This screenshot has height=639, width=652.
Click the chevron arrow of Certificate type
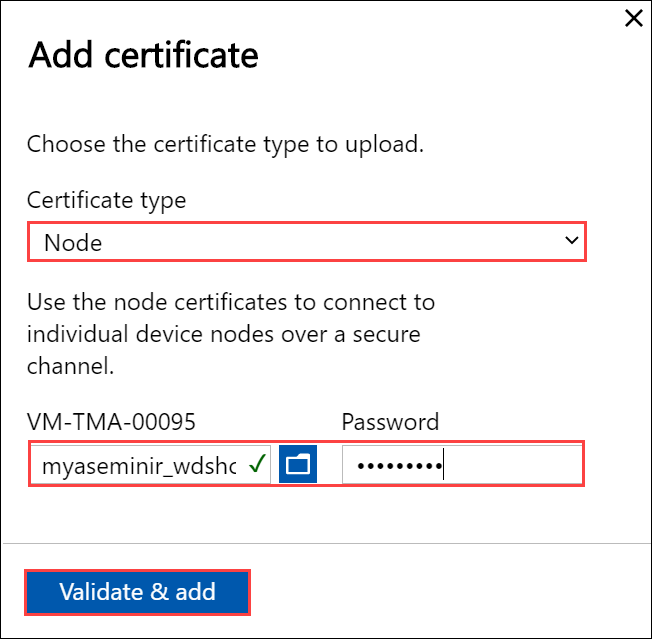click(x=571, y=241)
